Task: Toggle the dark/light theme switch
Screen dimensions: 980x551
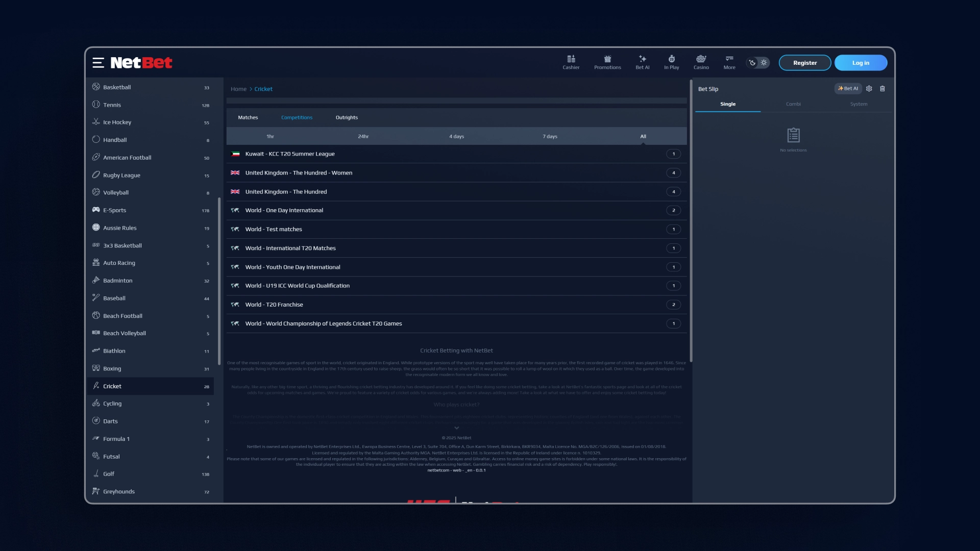Action: tap(758, 63)
